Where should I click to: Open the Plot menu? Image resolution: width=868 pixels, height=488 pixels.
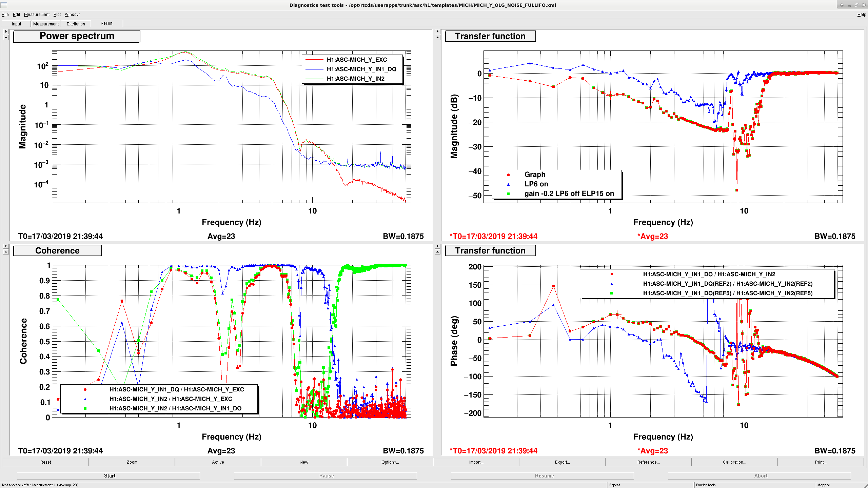tap(57, 15)
